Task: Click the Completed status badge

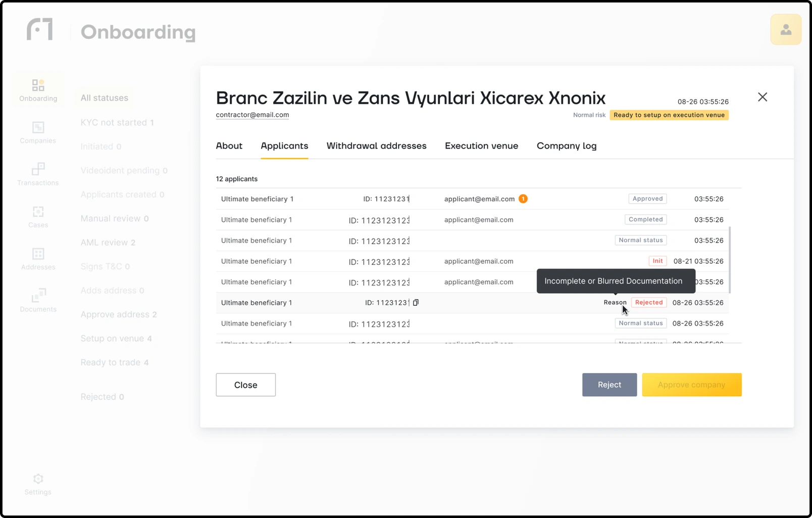Action: click(x=645, y=219)
